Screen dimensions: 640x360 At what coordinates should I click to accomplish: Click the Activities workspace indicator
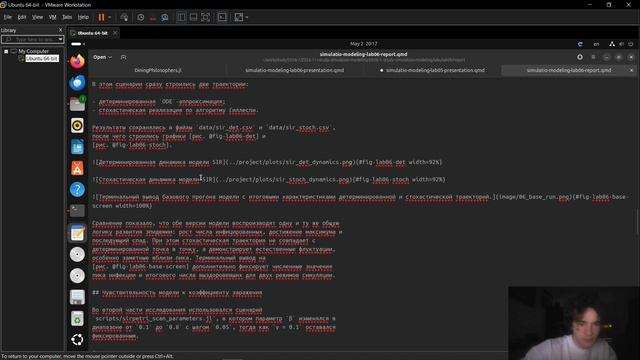click(x=78, y=44)
